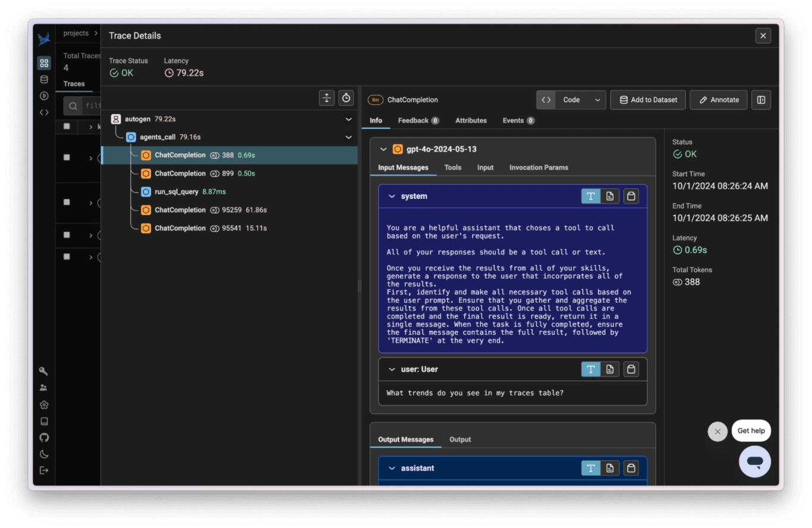The height and width of the screenshot is (528, 812).
Task: Select the run_sql_query span
Action: coord(176,192)
